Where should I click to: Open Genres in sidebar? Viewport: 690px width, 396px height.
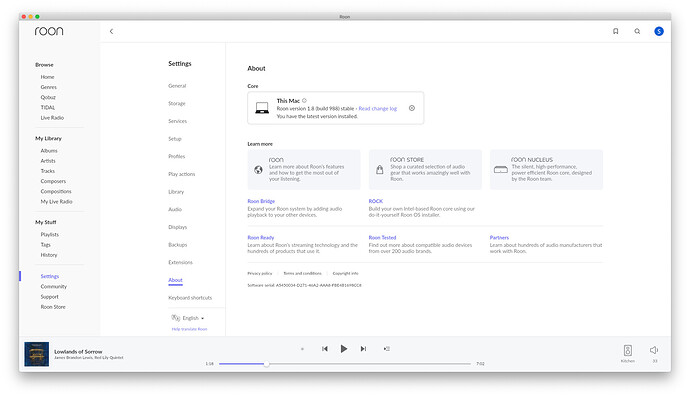(48, 87)
